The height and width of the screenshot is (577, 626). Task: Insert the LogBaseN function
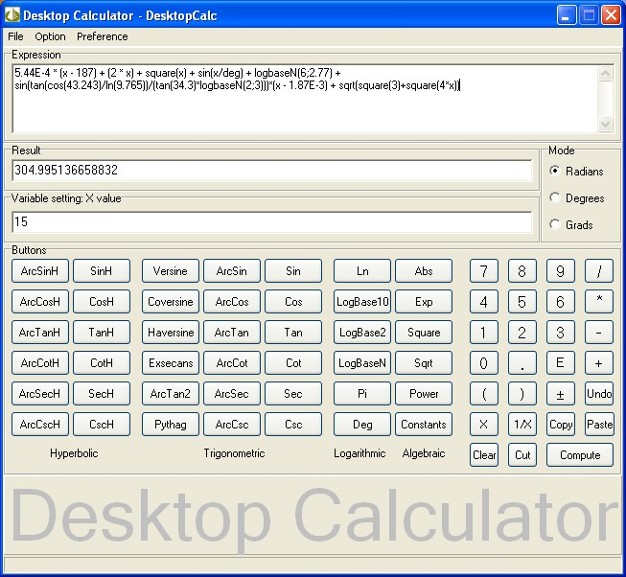pyautogui.click(x=362, y=363)
